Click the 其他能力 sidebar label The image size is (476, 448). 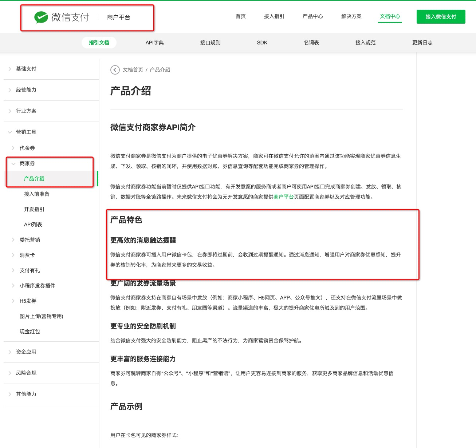pyautogui.click(x=26, y=394)
